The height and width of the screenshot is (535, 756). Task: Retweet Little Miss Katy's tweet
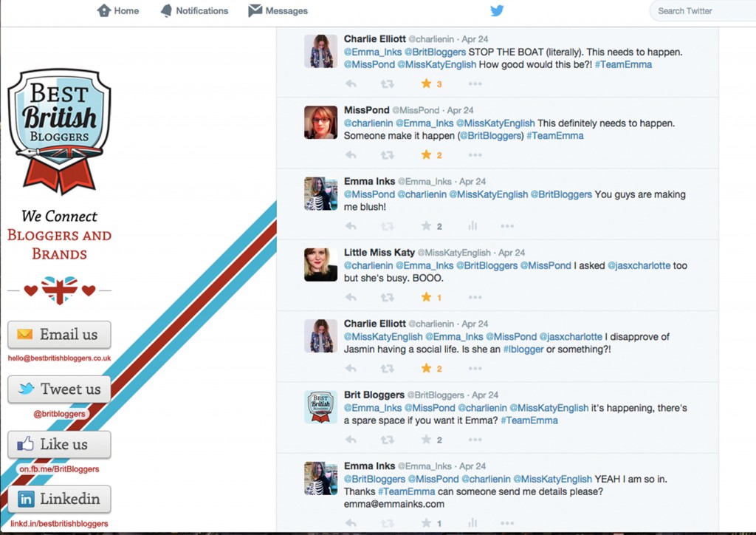tap(387, 297)
